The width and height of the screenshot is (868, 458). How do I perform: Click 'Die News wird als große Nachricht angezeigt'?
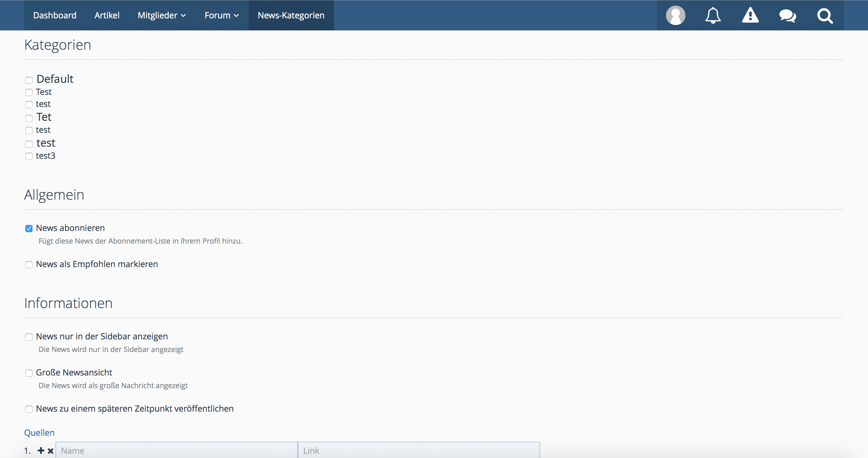point(113,386)
